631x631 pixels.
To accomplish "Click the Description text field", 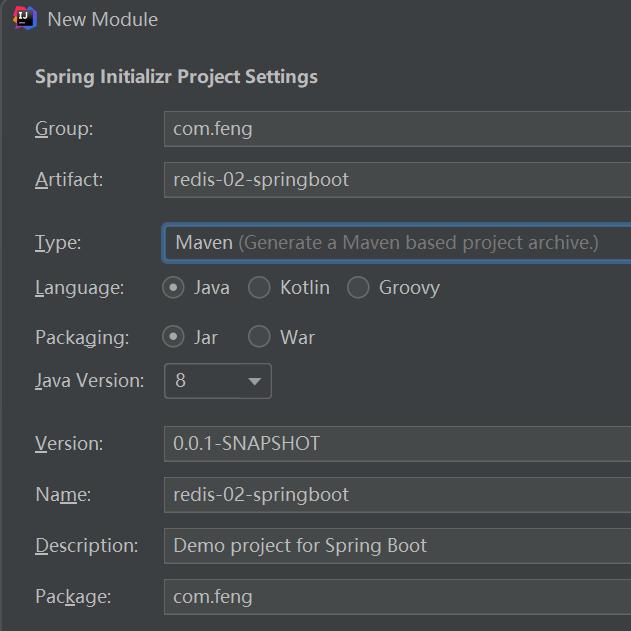I will 397,546.
